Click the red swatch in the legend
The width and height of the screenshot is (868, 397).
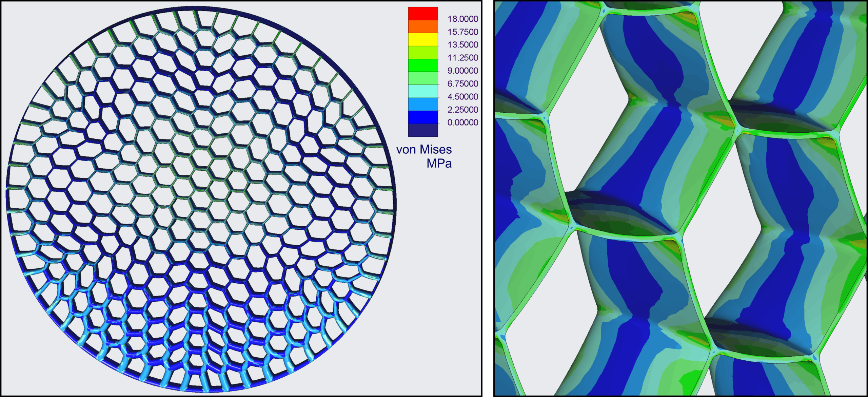pyautogui.click(x=423, y=14)
